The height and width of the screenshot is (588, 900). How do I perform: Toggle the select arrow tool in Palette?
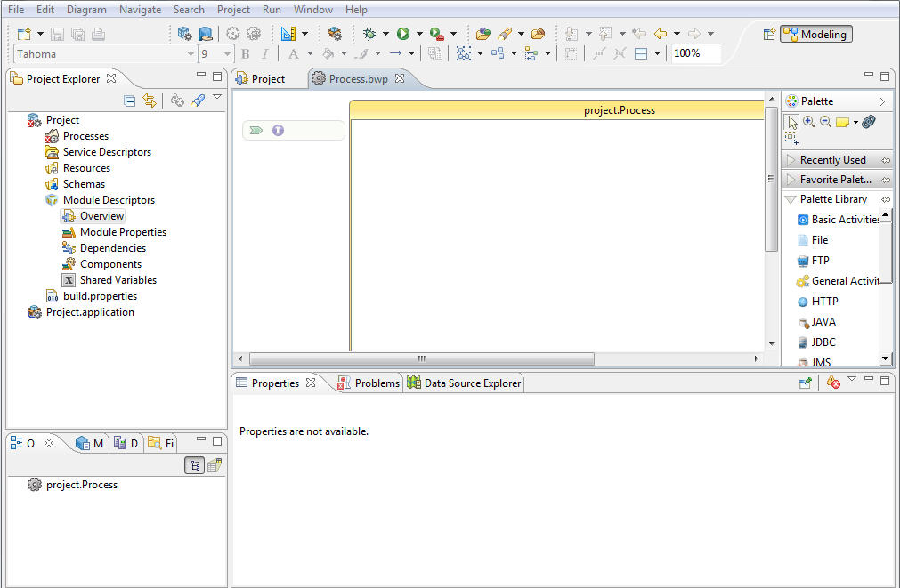coord(792,122)
